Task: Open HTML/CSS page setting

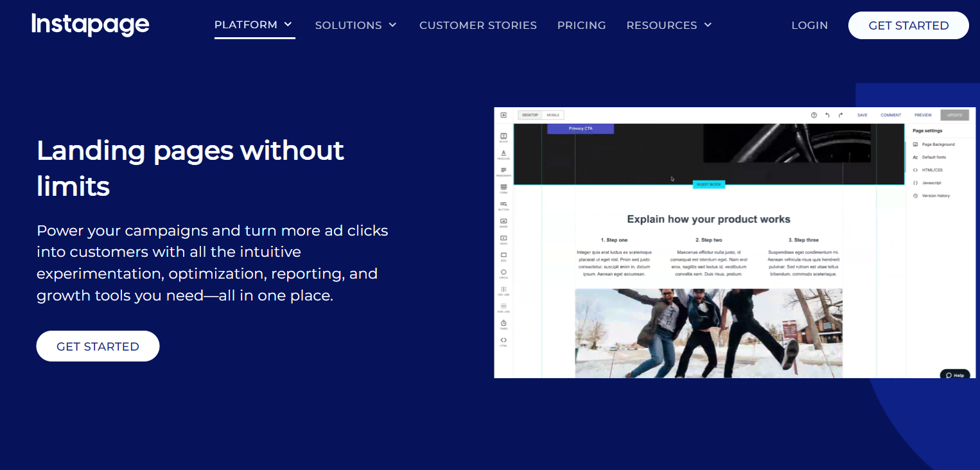Action: pyautogui.click(x=928, y=170)
